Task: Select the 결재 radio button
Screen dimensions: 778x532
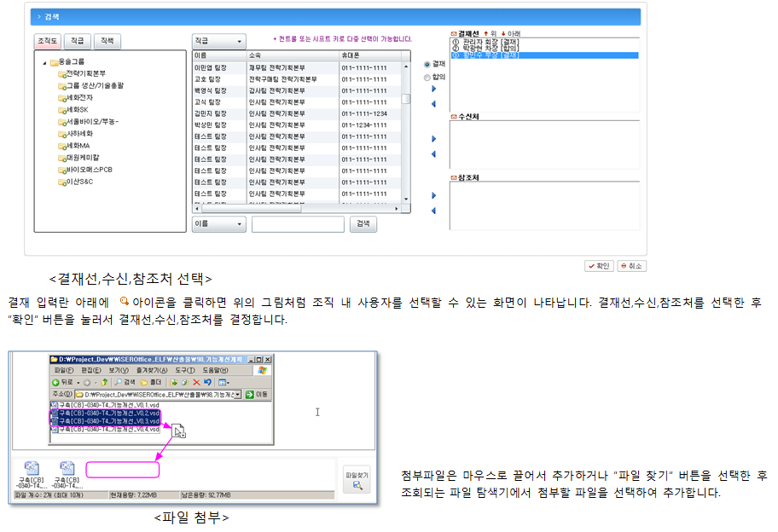Action: 427,64
